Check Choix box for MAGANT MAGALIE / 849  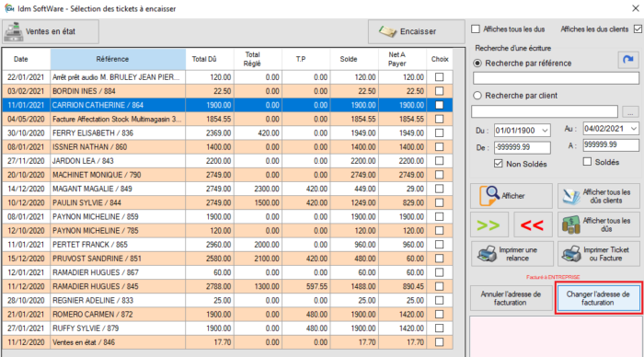pos(440,189)
